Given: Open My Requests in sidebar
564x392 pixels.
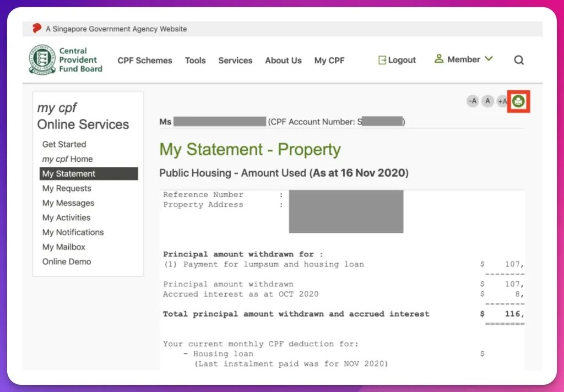Looking at the screenshot, I should [67, 188].
